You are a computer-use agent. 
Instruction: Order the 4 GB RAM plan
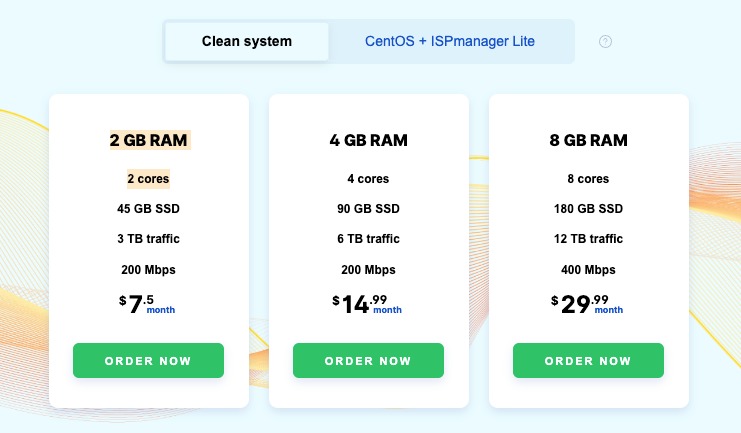(368, 360)
